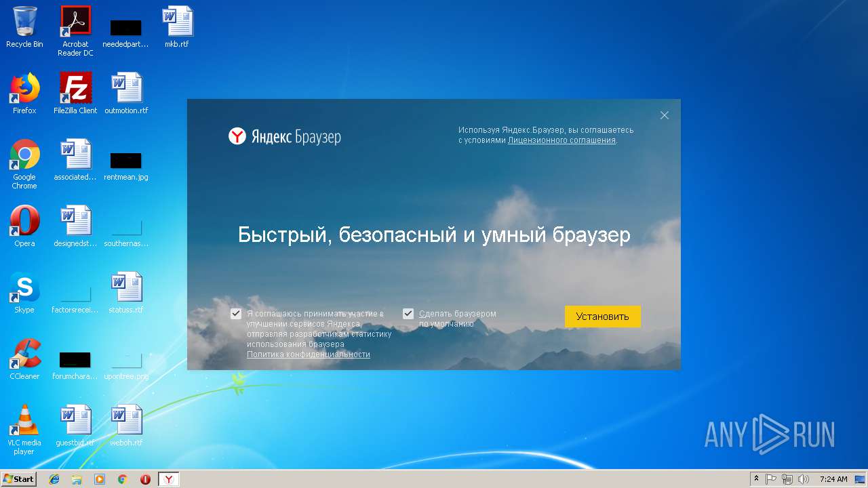Open the Action Center flag icon
Image resolution: width=868 pixels, height=488 pixels.
click(772, 479)
